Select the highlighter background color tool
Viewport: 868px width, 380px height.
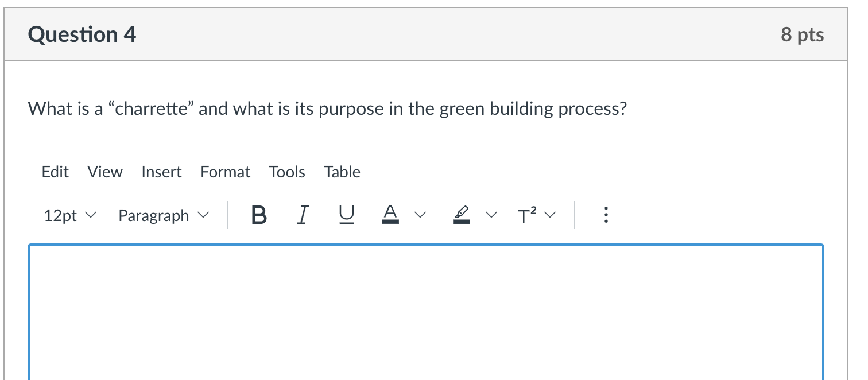pyautogui.click(x=462, y=215)
